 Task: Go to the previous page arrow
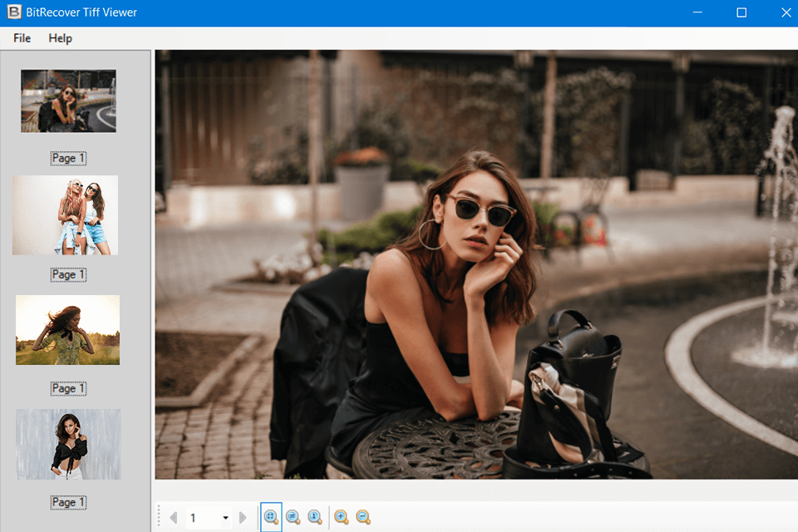174,518
